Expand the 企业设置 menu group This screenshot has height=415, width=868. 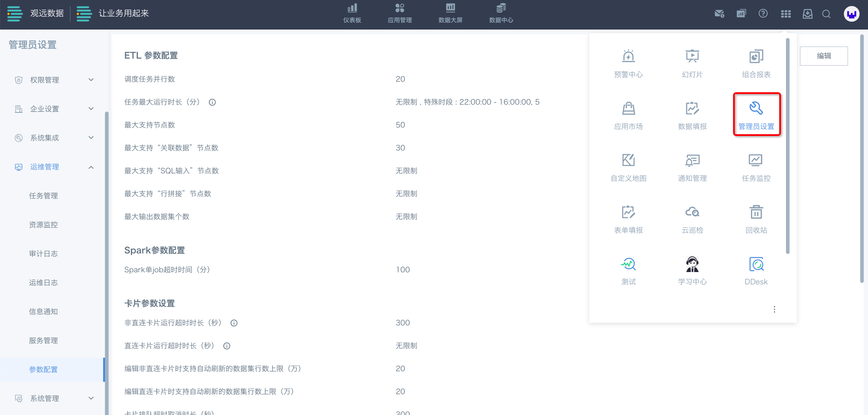pos(54,109)
